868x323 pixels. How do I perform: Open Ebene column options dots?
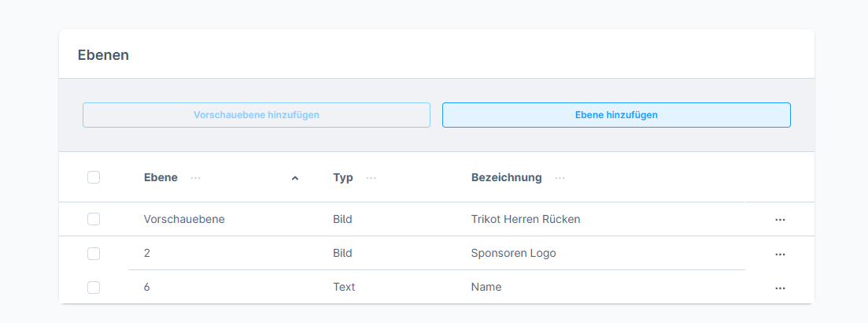(196, 178)
